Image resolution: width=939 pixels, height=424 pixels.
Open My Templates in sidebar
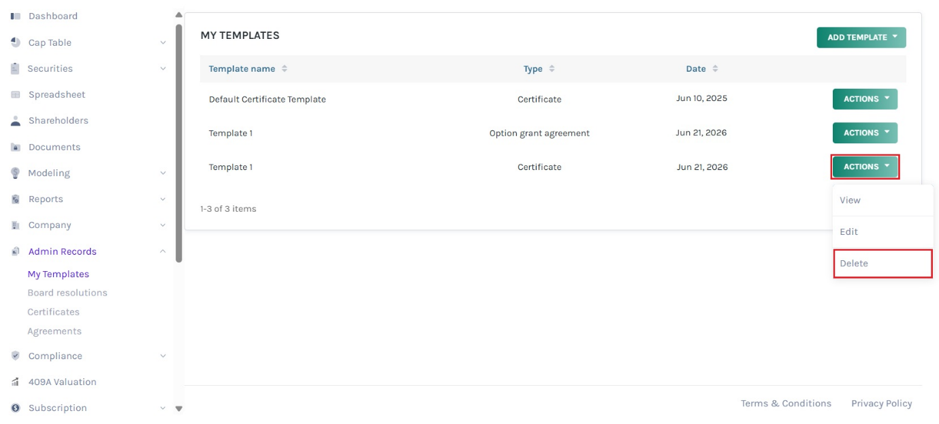tap(58, 274)
